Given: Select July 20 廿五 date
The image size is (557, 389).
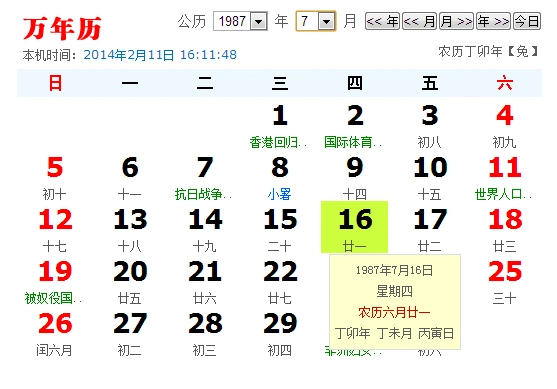Looking at the screenshot, I should (x=130, y=281).
